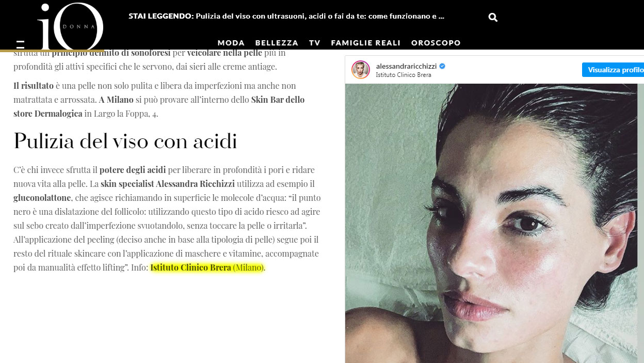Viewport: 644px width, 363px height.
Task: Click the 'skin specialist Alessandra Ricchizzi' text
Action: (x=168, y=184)
